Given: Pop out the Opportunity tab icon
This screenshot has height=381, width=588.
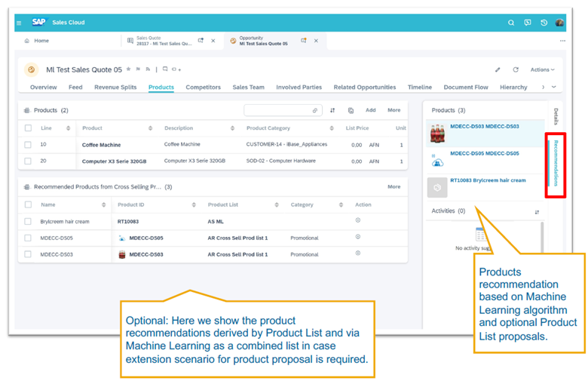Looking at the screenshot, I should tap(303, 41).
